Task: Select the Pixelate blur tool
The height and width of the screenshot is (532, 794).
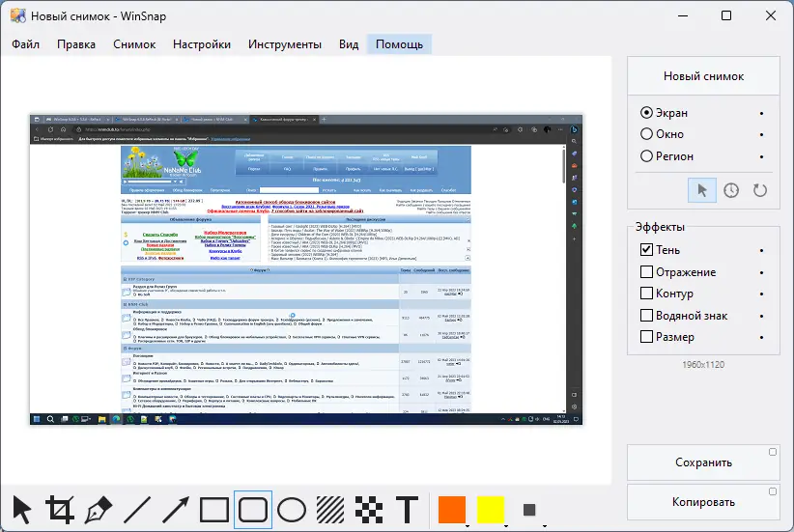Action: (x=369, y=510)
